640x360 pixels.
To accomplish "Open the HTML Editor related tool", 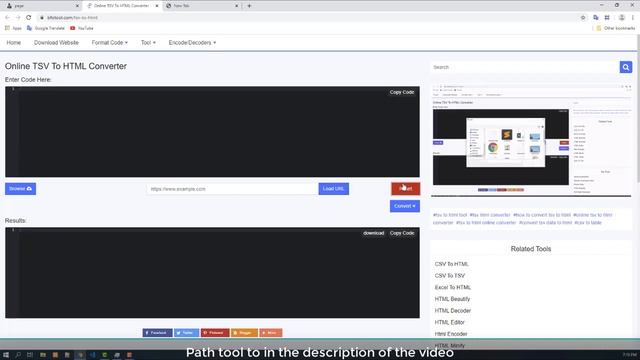I will point(449,322).
